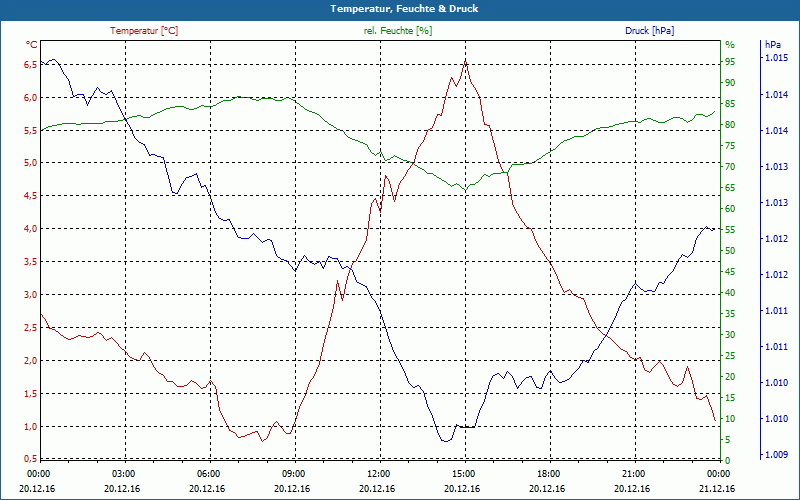This screenshot has width=800, height=500.
Task: Click the 50 humidity axis value
Action: (730, 251)
